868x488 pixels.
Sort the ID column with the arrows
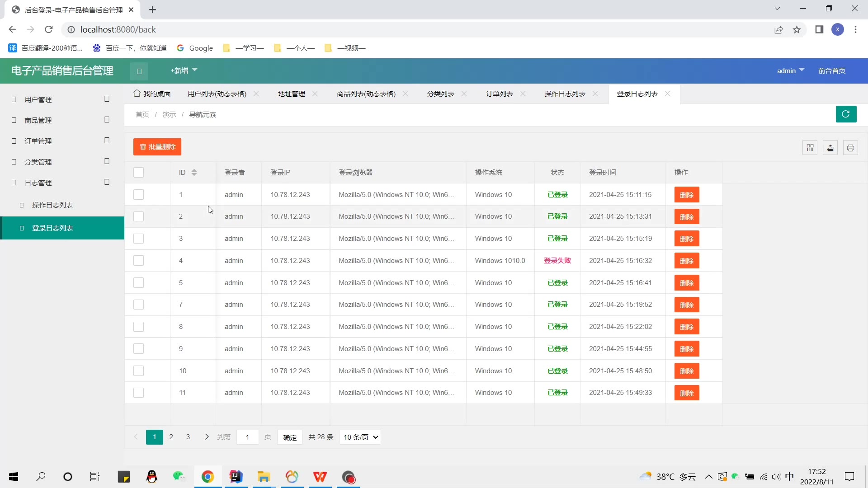[x=194, y=173]
